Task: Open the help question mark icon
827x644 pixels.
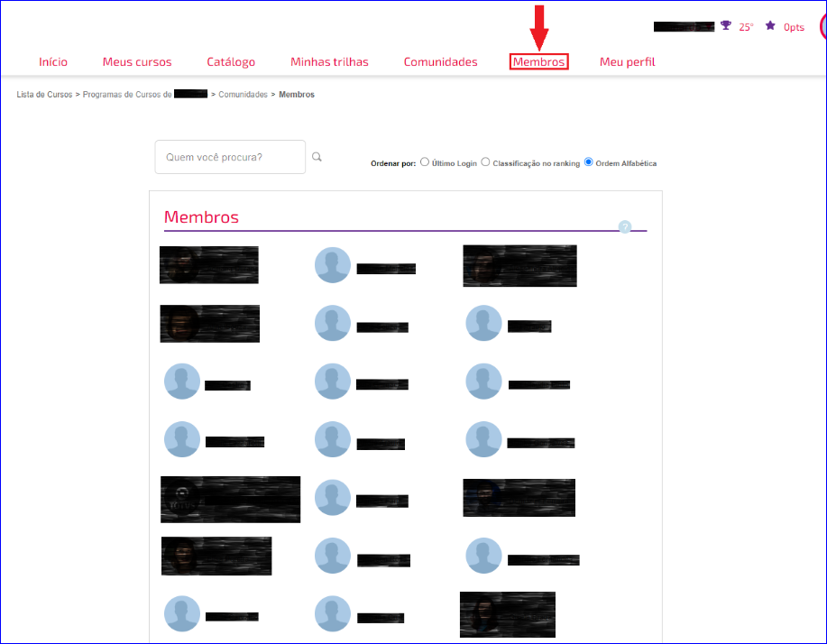Action: pyautogui.click(x=624, y=226)
